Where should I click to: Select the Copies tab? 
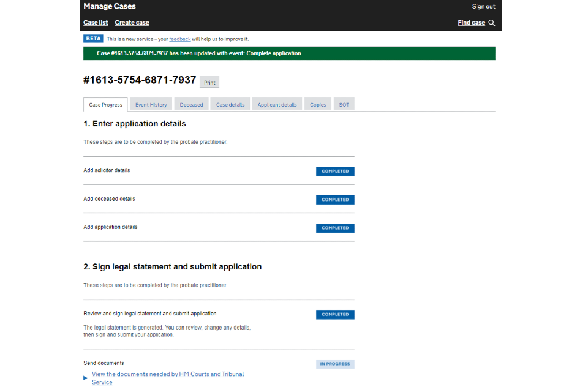pyautogui.click(x=318, y=105)
